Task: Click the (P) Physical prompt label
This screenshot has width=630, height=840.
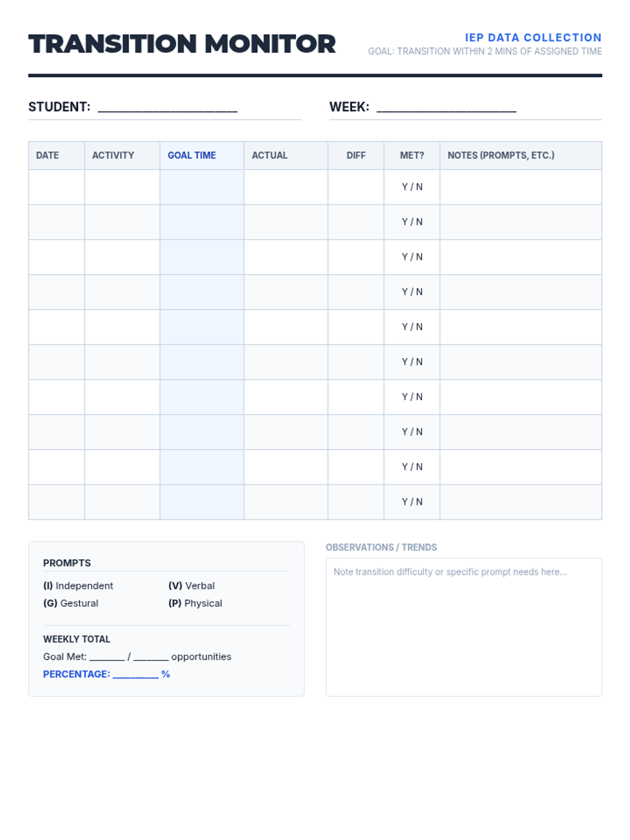Action: pos(195,603)
